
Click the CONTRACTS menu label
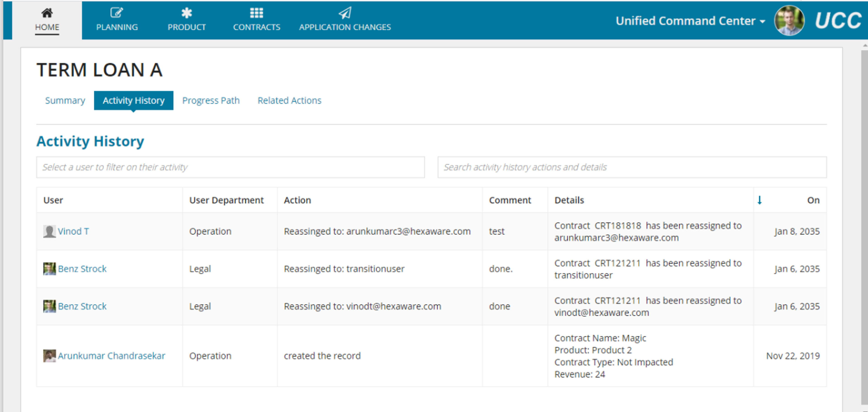point(256,27)
